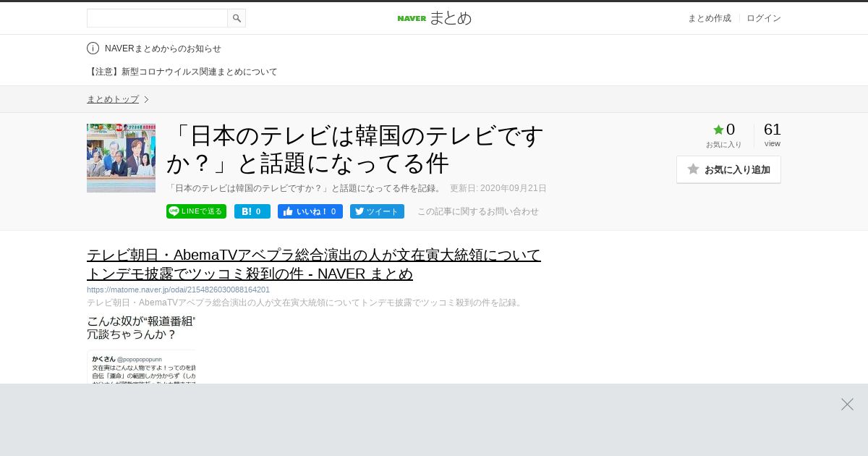Viewport: 868px width, 456px height.
Task: Open この記事に関するお問い合わせ link
Action: point(478,211)
